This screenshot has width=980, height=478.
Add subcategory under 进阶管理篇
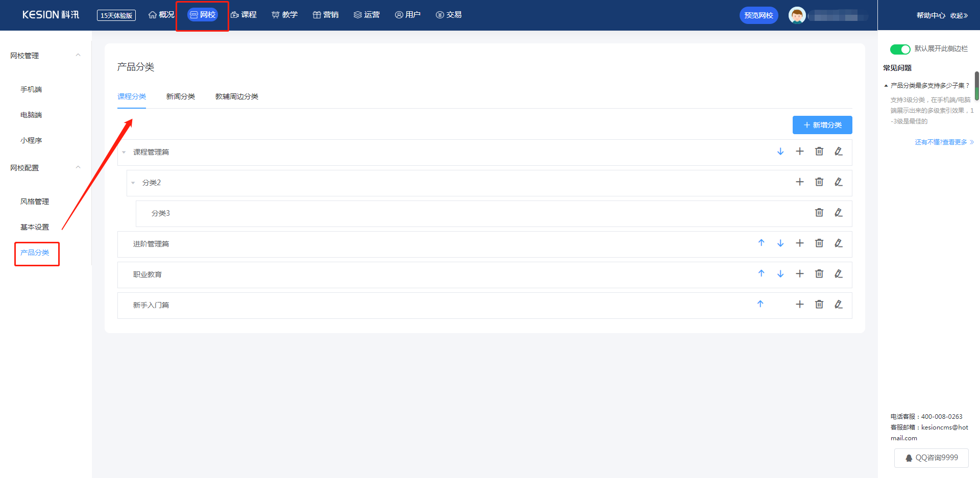(x=800, y=243)
